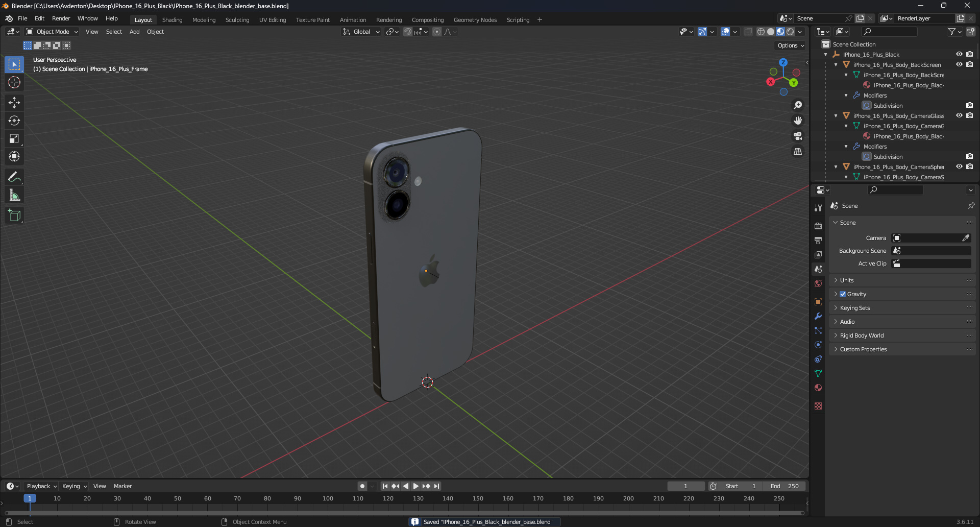
Task: Toggle show overlays button
Action: (725, 32)
